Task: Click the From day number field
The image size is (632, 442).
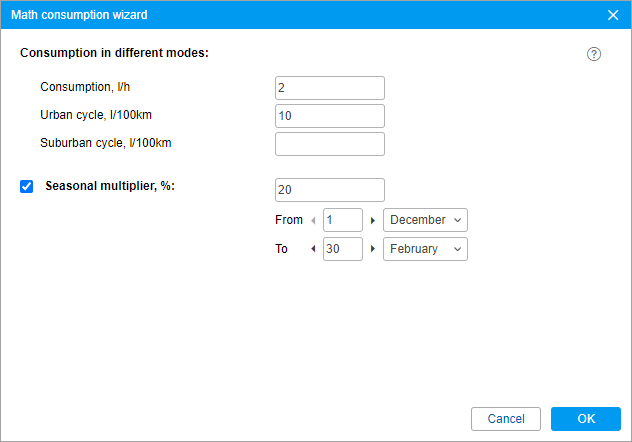Action: 343,220
